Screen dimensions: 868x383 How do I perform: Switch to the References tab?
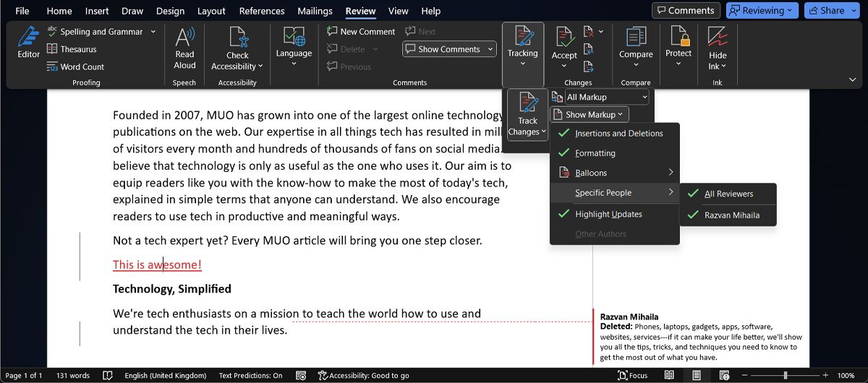(262, 11)
